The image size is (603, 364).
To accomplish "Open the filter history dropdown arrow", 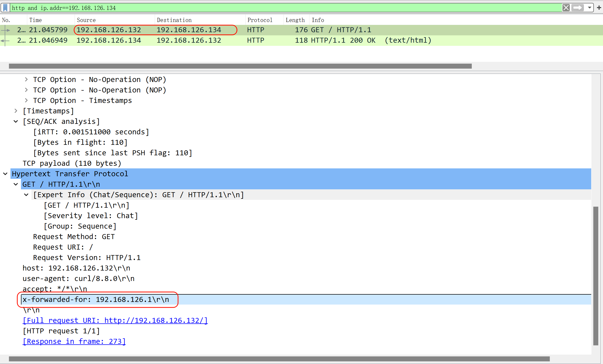I will (x=589, y=8).
